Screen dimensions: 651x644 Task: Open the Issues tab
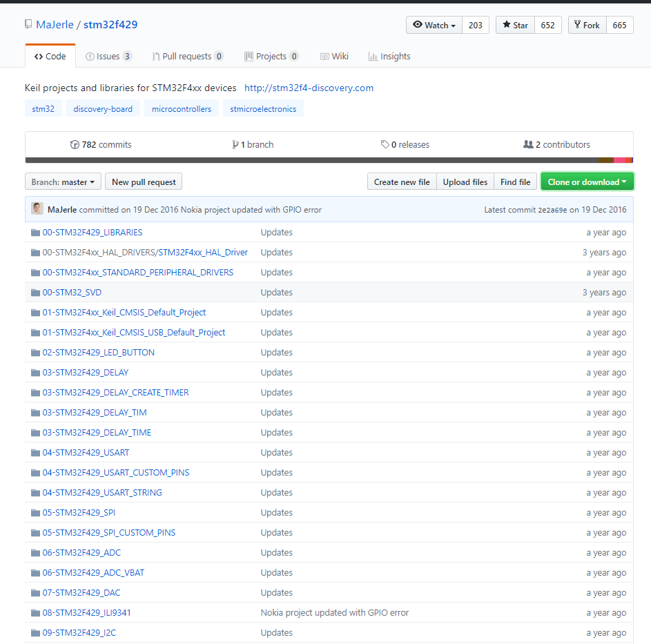pyautogui.click(x=109, y=56)
